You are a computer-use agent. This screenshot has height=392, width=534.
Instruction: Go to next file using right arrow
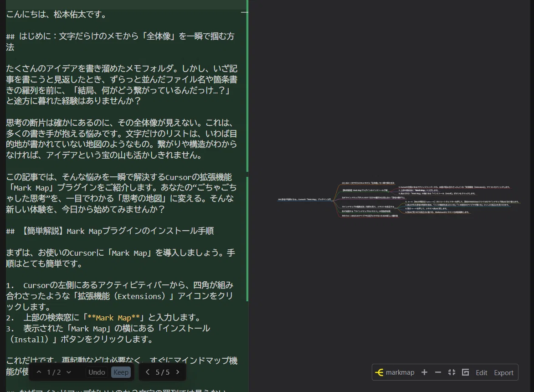[x=177, y=372]
